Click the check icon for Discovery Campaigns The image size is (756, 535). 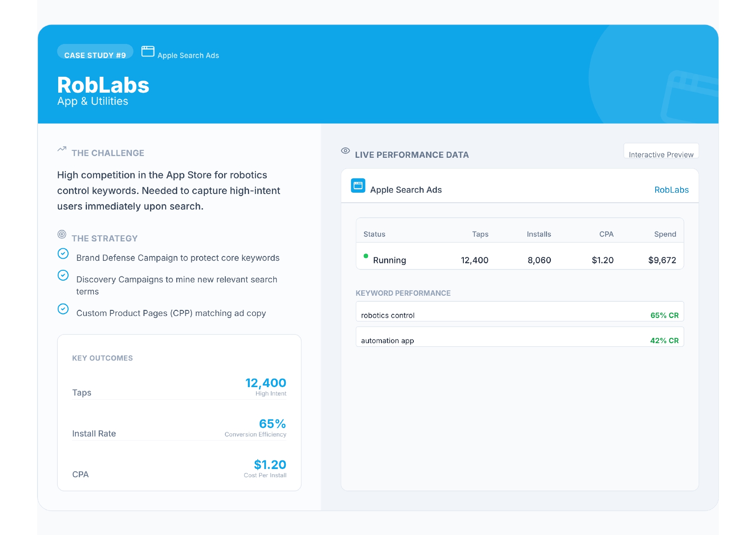[x=63, y=275]
